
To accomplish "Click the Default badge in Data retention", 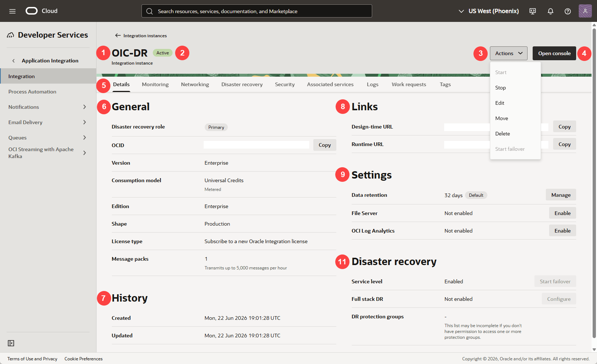I will point(476,195).
